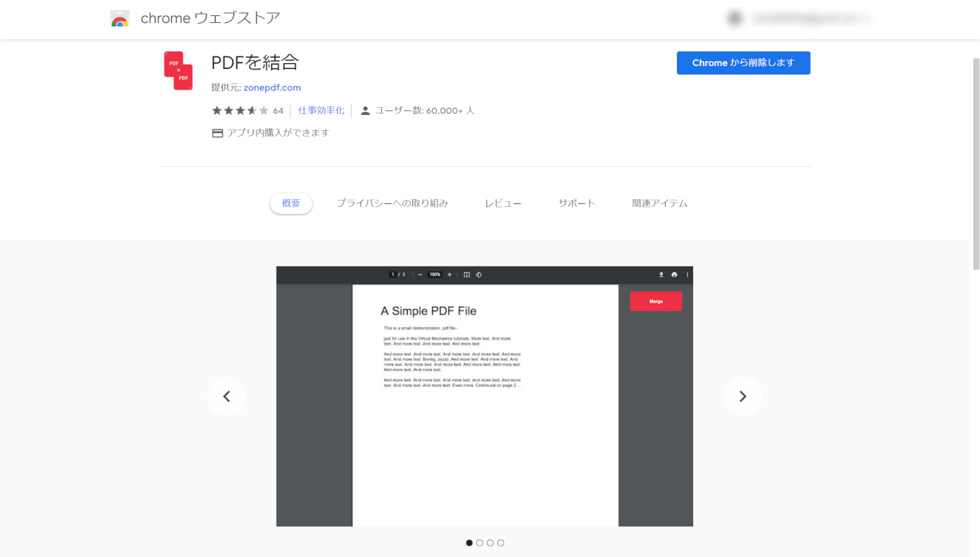
Task: Click the star rating icons
Action: point(240,111)
